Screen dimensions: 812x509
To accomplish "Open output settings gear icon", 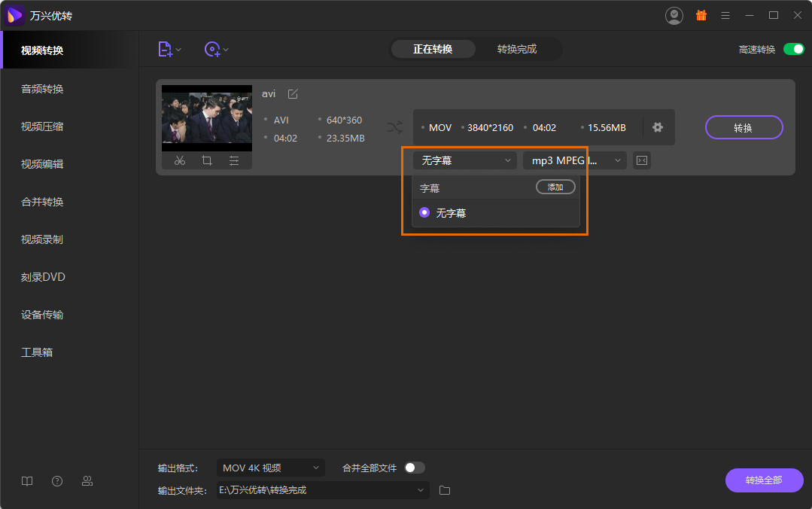I will pyautogui.click(x=657, y=127).
